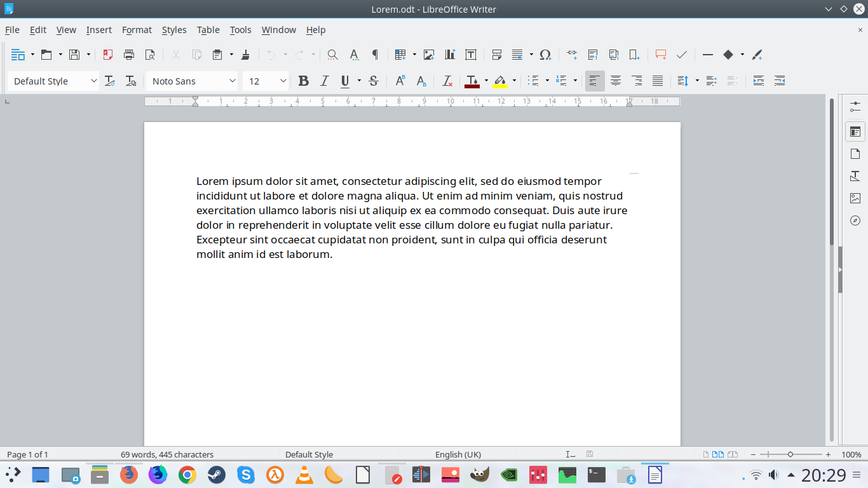This screenshot has height=488, width=868.
Task: Toggle bold formatting
Action: (x=304, y=81)
